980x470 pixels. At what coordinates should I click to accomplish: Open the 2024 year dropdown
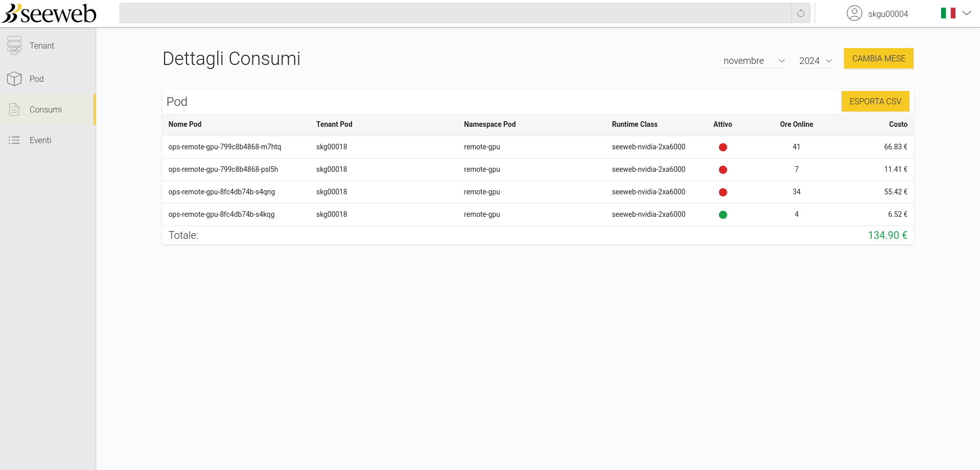tap(815, 61)
